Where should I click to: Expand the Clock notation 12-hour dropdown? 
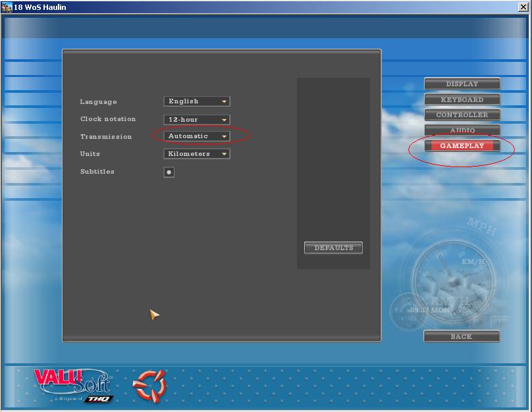click(x=197, y=119)
